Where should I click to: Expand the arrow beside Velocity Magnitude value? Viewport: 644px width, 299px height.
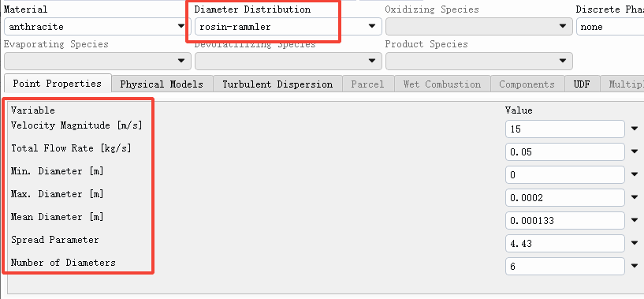coord(635,129)
